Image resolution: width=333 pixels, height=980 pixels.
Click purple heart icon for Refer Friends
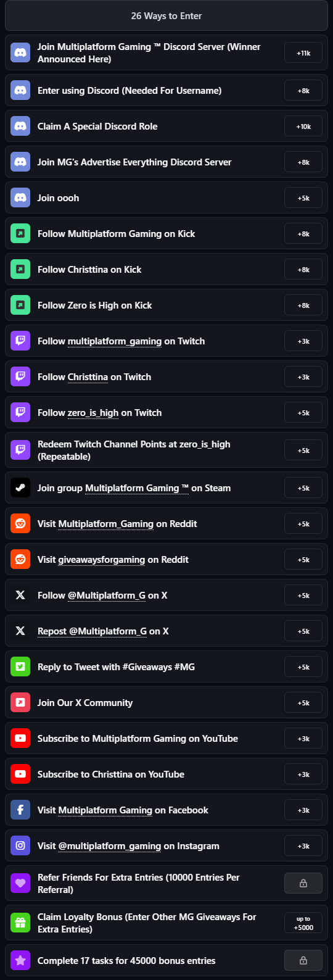coord(20,884)
